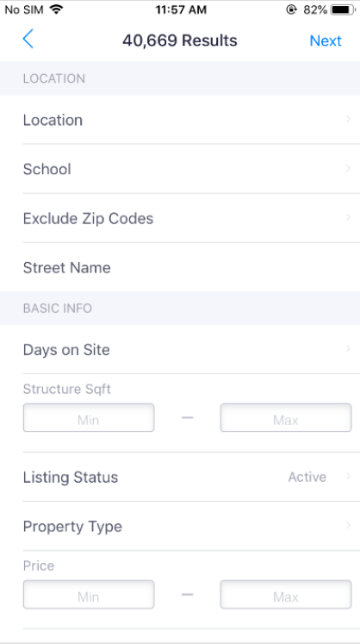Focus the Street Name field
This screenshot has height=644, width=360.
tap(180, 267)
